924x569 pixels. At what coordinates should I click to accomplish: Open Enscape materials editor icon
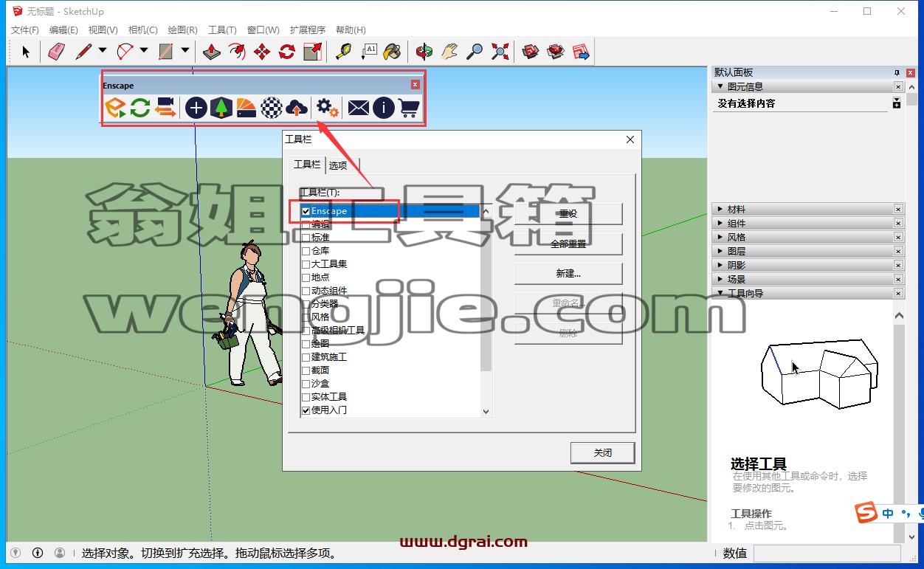coord(246,108)
